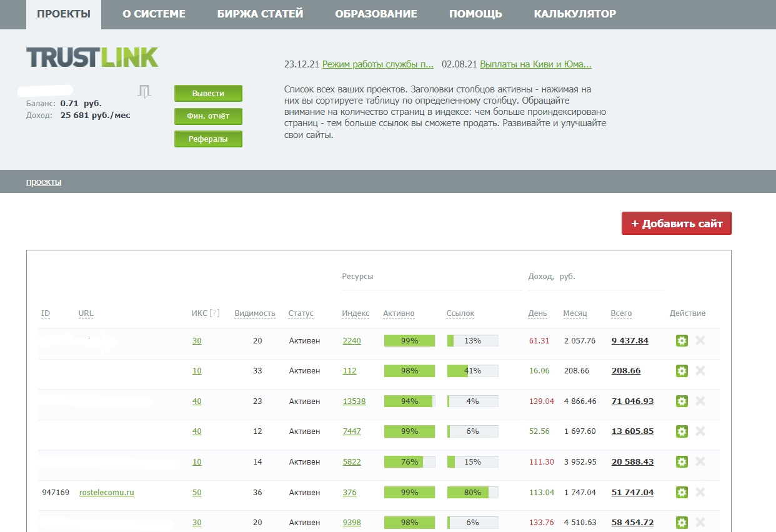Delete the project with total 9 437.84
Screen dimensions: 776x532
(700, 340)
